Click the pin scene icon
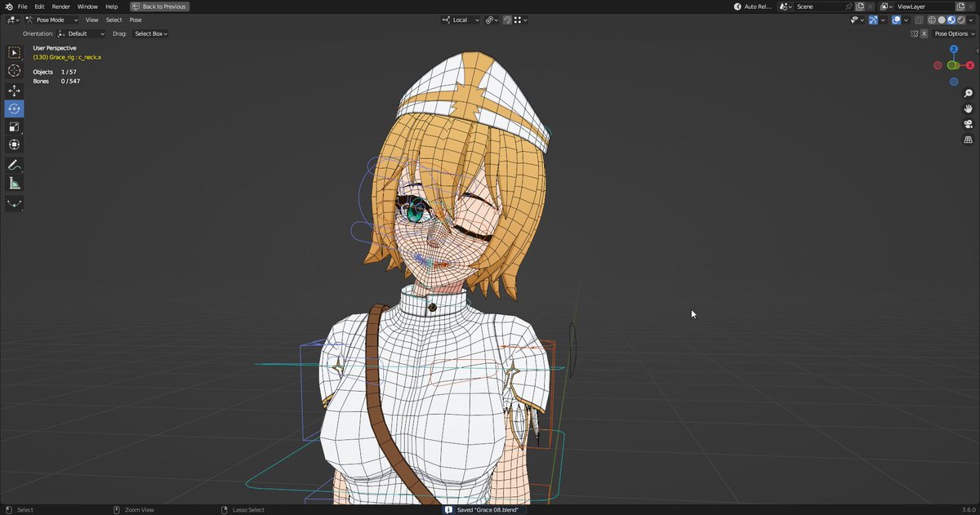Viewport: 980px width, 515px height. (x=849, y=7)
